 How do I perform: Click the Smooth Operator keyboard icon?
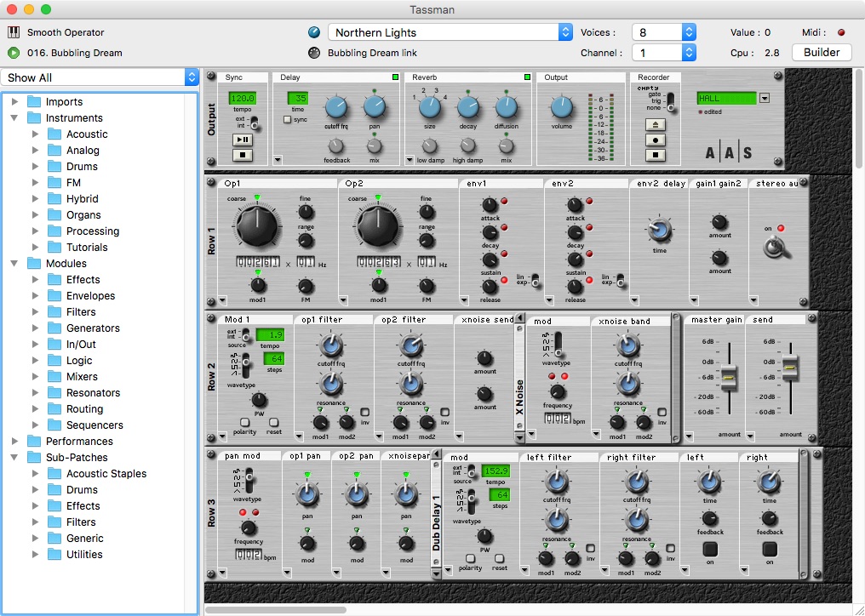[x=14, y=32]
